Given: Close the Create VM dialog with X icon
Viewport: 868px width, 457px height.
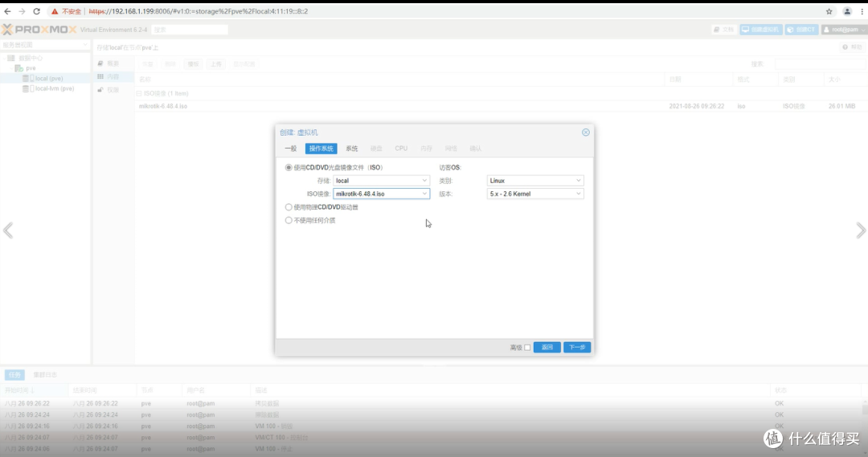Looking at the screenshot, I should 586,133.
